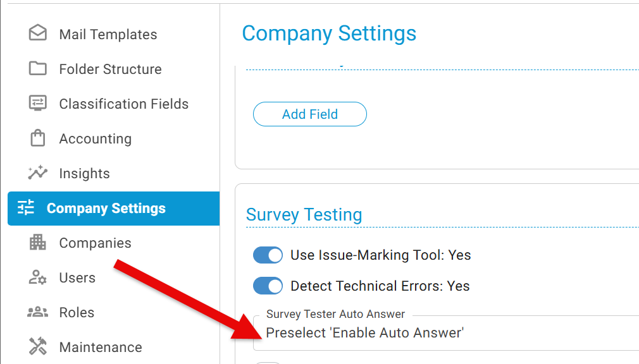Viewport: 639px width, 364px height.
Task: Click the Roles group icon
Action: coord(38,312)
